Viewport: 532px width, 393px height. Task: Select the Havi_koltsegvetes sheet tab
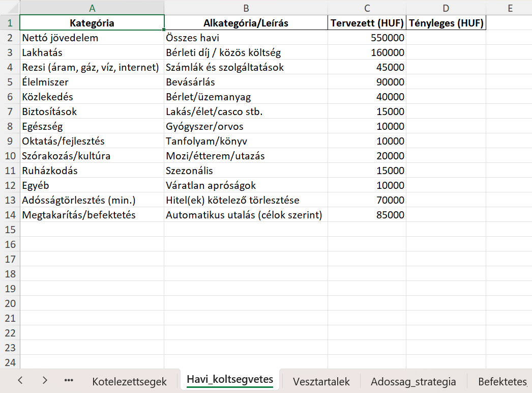click(230, 379)
